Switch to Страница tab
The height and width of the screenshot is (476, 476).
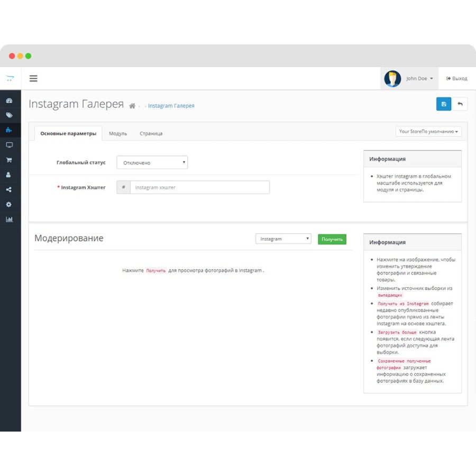[151, 134]
